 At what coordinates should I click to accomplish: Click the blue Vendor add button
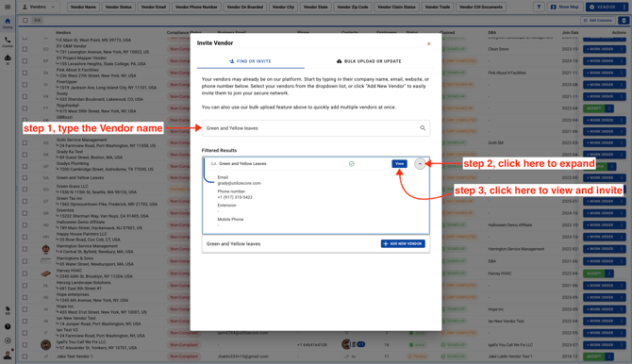point(603,7)
